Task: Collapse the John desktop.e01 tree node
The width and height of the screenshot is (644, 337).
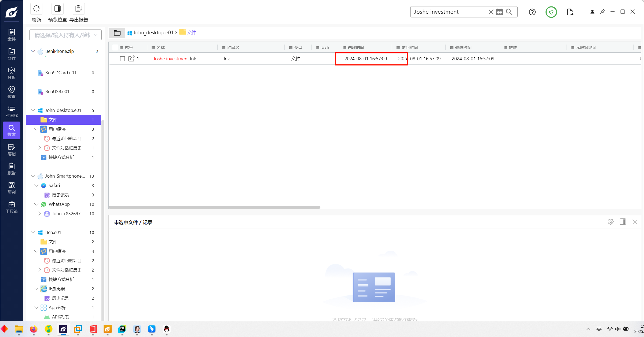Action: 33,110
